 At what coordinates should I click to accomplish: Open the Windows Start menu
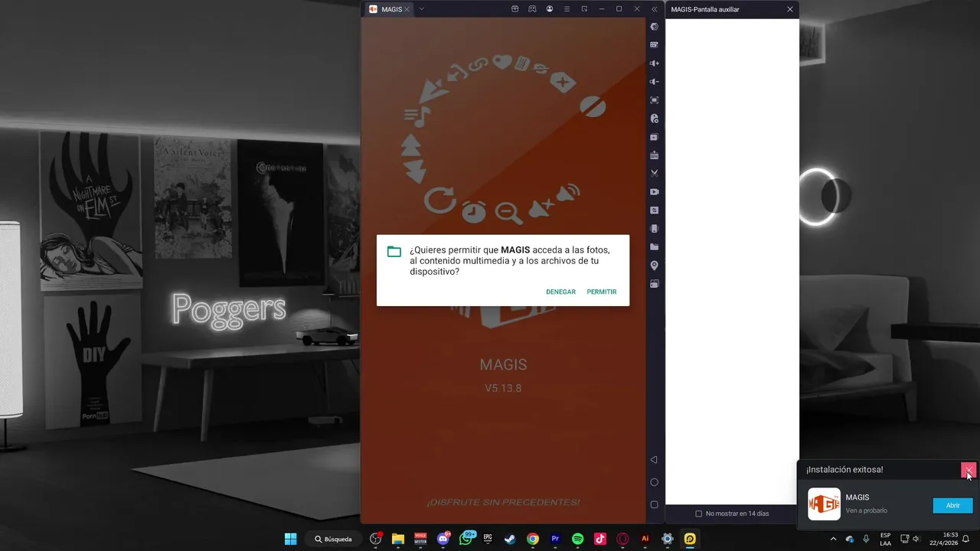tap(291, 539)
